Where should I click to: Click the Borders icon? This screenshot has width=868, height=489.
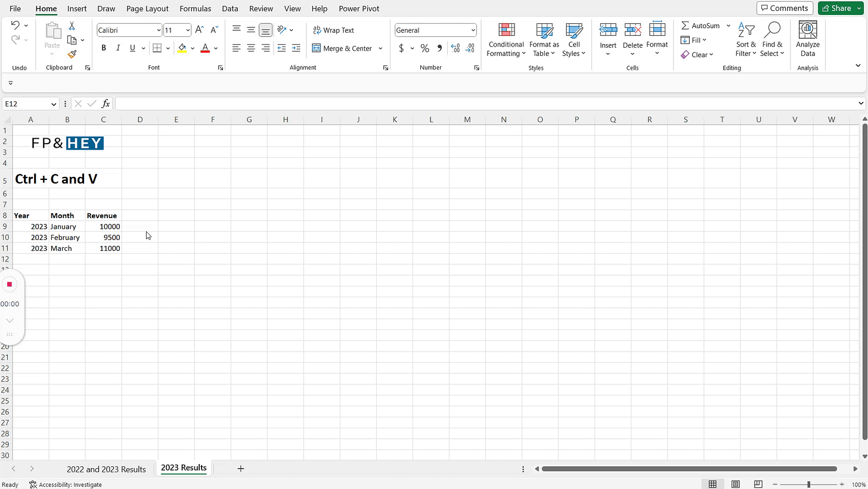click(157, 48)
